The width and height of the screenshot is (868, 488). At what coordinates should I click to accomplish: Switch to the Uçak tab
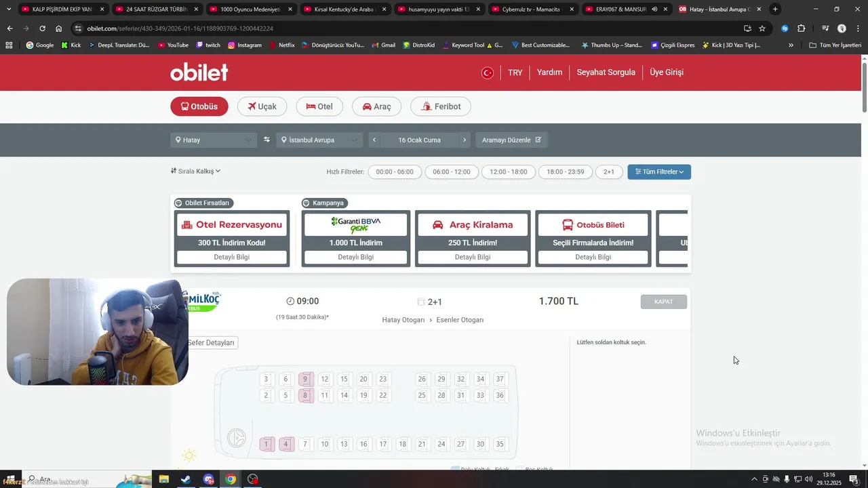tap(262, 106)
